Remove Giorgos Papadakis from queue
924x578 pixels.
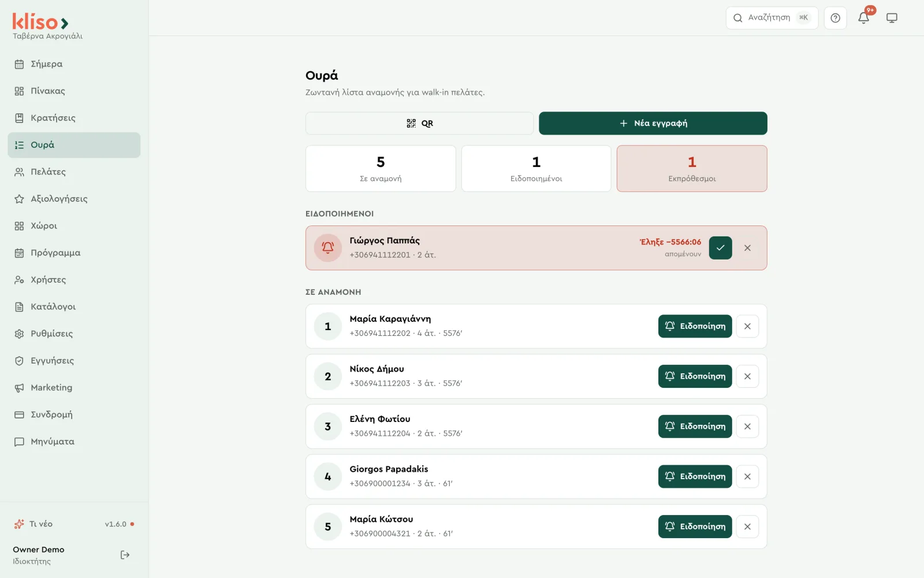(747, 476)
